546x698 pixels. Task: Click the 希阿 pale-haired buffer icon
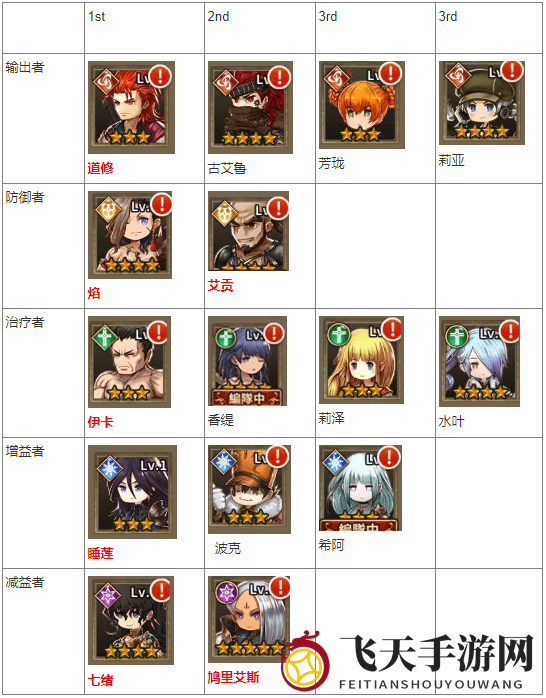(360, 488)
